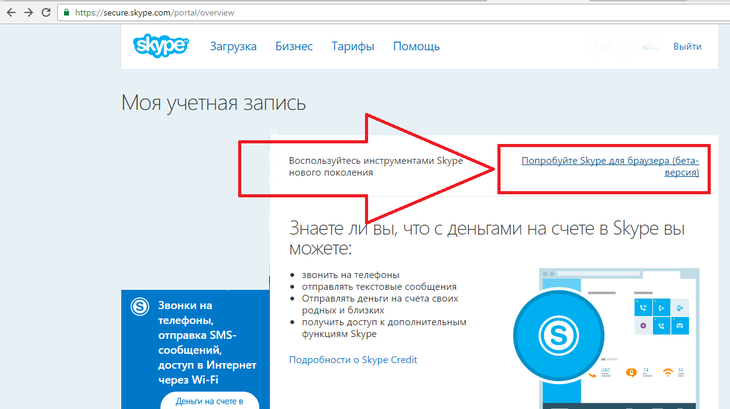Click bullet Отправлять деньги на счета своих родных

[380, 304]
